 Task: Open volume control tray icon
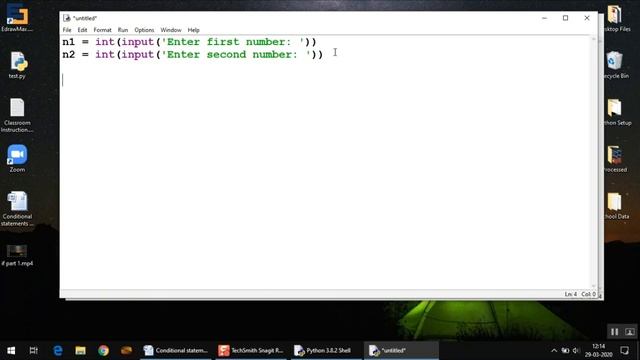[576, 351]
